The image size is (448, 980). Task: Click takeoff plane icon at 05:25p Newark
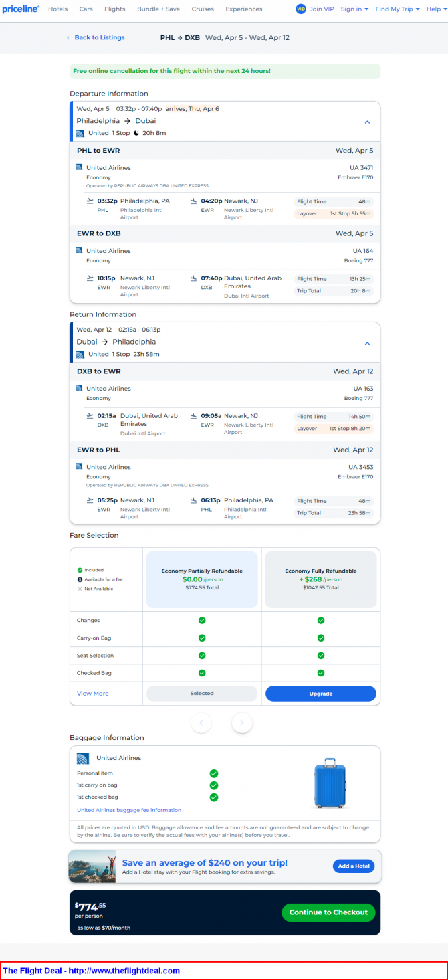[90, 500]
